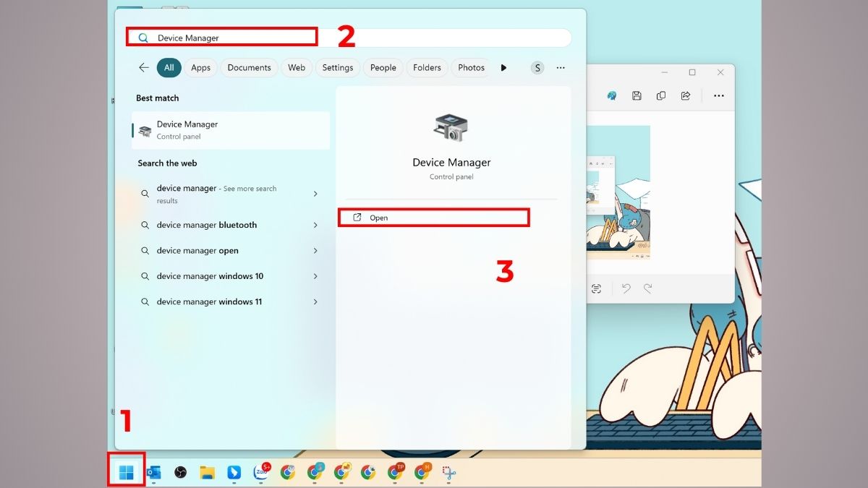Open Snipping Tool from the taskbar
Viewport: 868px width, 488px height.
coord(449,473)
